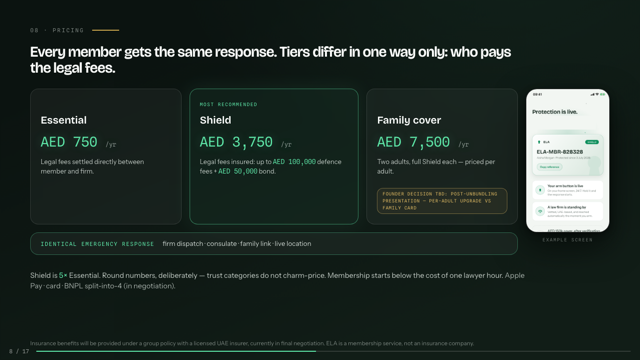This screenshot has width=640, height=360.
Task: Tap the law firm standing by row
Action: [x=567, y=211]
